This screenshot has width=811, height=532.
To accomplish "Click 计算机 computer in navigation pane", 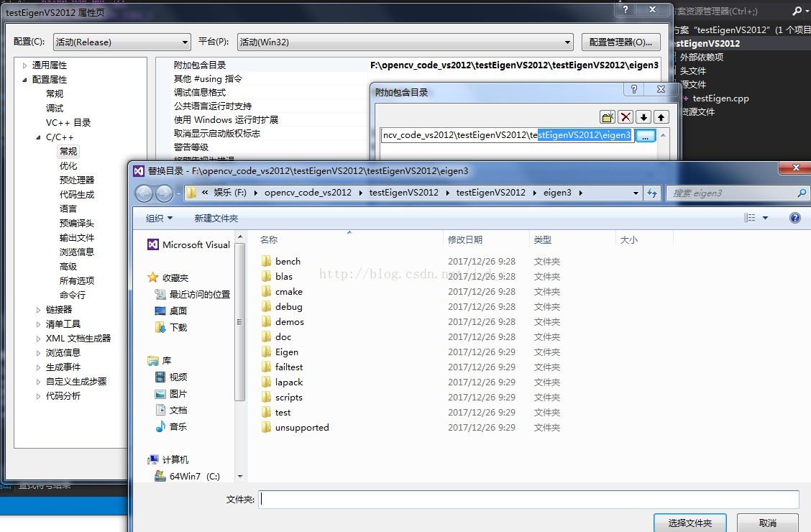I will pos(168,459).
